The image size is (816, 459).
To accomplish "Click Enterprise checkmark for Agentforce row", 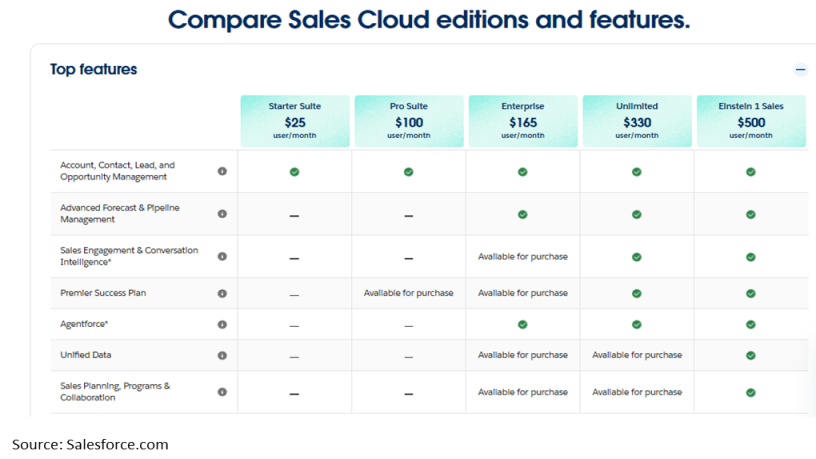I will click(x=522, y=325).
